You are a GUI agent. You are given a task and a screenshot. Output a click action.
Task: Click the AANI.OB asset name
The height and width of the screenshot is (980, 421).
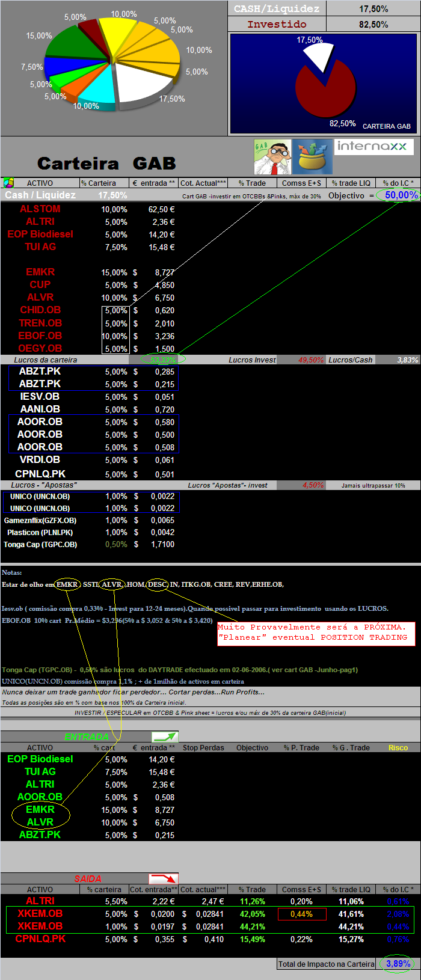pos(40,409)
